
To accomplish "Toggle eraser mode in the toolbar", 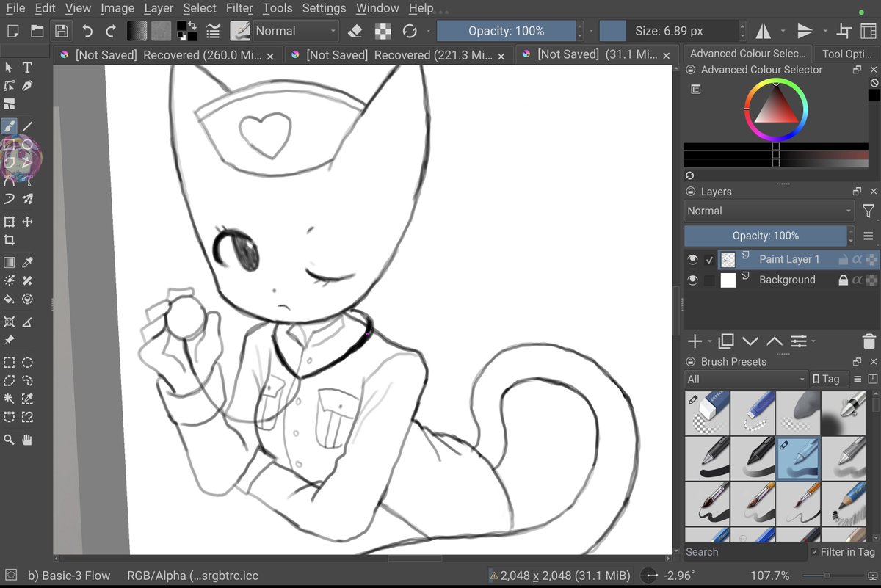I will (355, 31).
